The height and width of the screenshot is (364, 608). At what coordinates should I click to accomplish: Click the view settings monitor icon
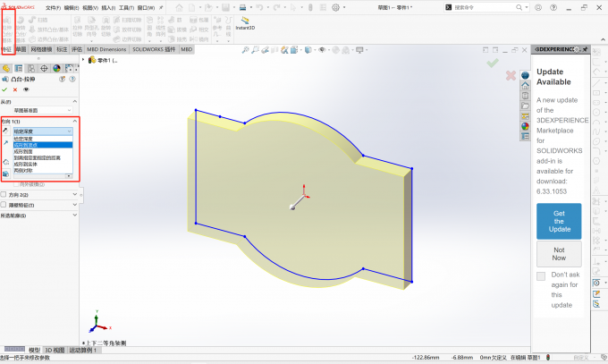(359, 50)
